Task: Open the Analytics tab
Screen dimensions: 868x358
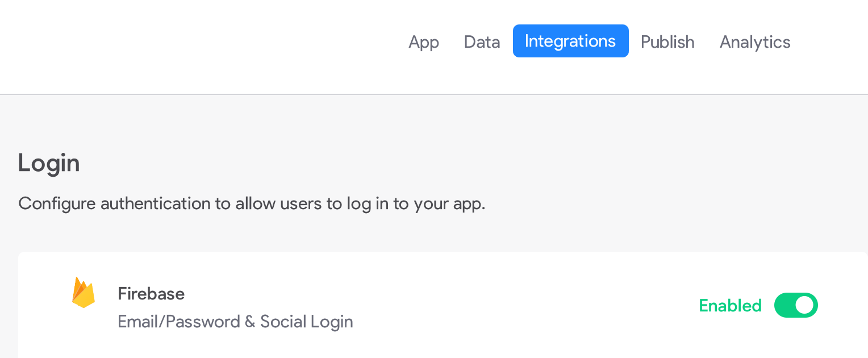Action: (x=755, y=42)
